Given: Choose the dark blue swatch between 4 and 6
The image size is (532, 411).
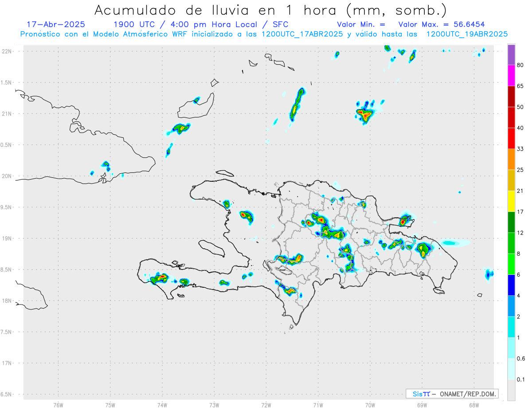Looking at the screenshot, I should coord(511,285).
